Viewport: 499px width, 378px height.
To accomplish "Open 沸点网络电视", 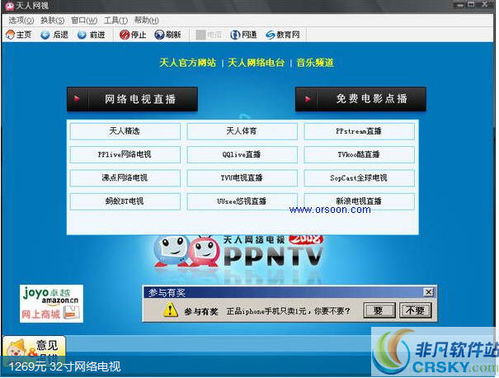I will (125, 178).
